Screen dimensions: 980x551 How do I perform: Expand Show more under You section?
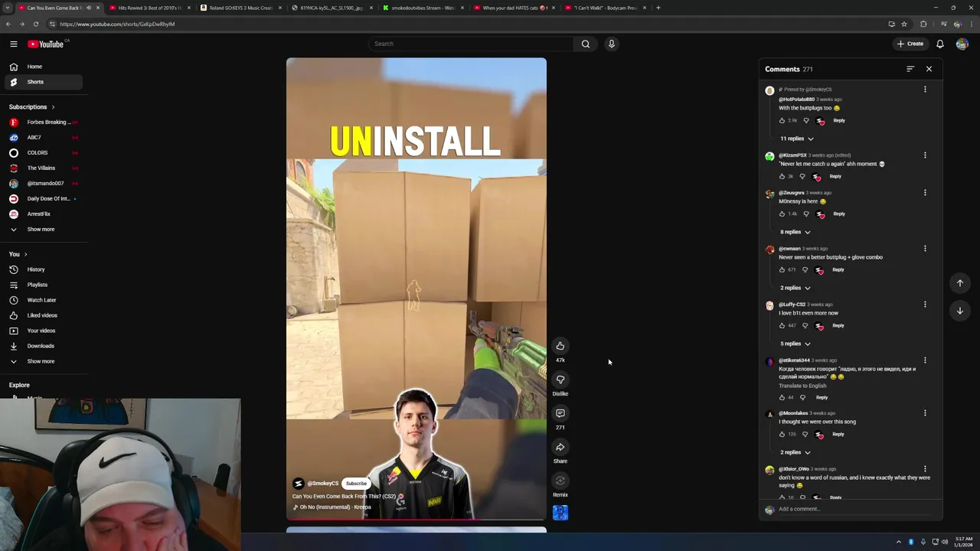pos(41,361)
